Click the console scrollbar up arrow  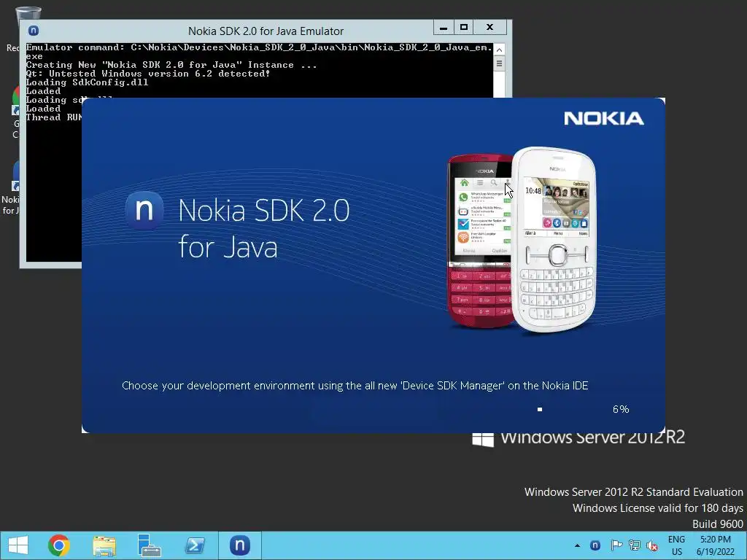click(499, 50)
